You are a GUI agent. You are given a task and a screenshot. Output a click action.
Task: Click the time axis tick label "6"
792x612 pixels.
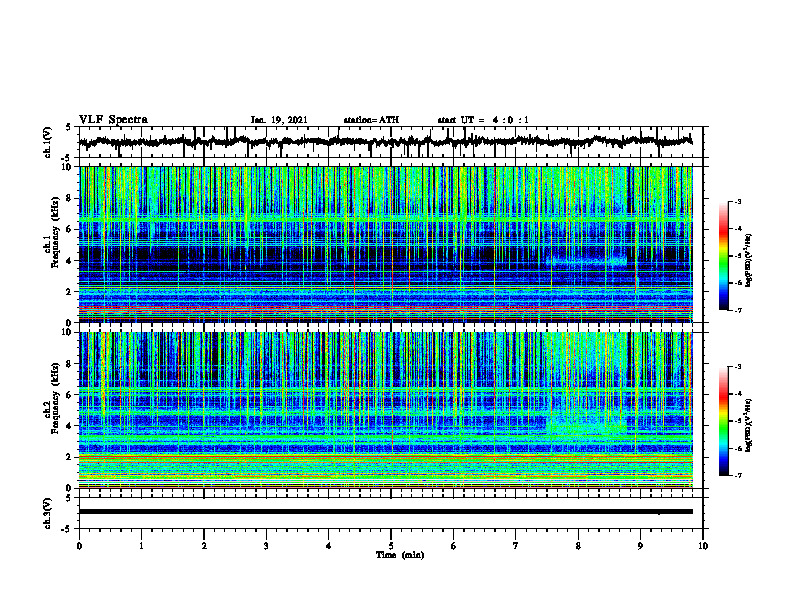point(454,546)
